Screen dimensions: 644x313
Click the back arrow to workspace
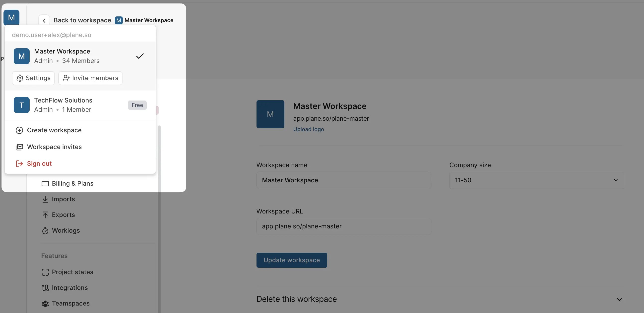coord(44,20)
